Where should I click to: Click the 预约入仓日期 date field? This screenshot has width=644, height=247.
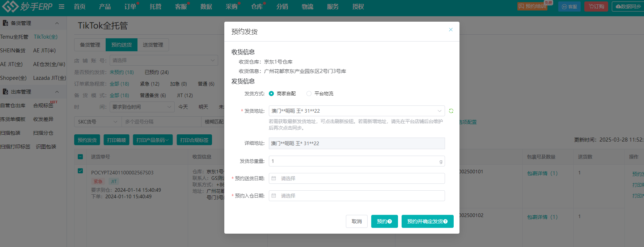click(357, 196)
